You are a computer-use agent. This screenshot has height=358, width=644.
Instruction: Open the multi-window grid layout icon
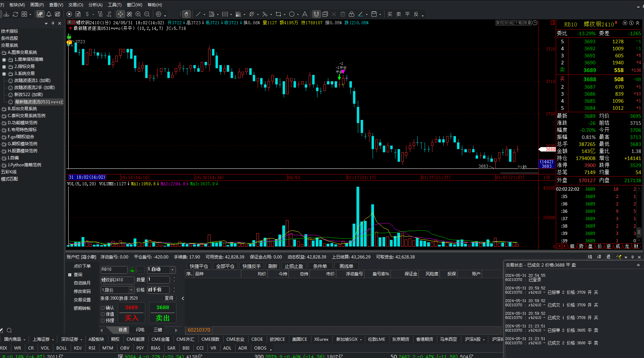[24, 14]
